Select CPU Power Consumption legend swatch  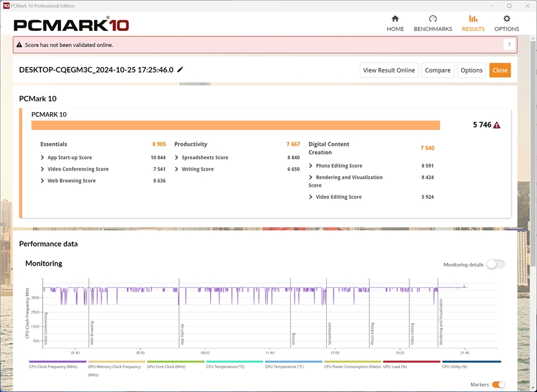coord(352,362)
